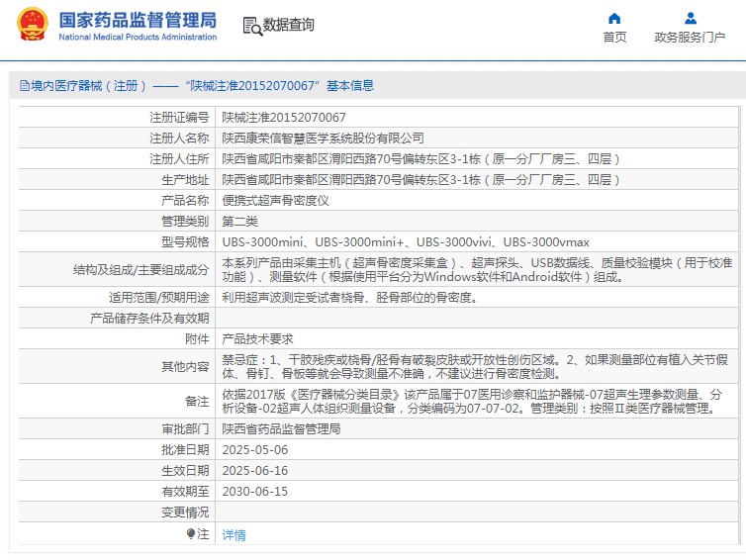The height and width of the screenshot is (560, 746).
Task: Open 数据查询 text link
Action: click(289, 25)
